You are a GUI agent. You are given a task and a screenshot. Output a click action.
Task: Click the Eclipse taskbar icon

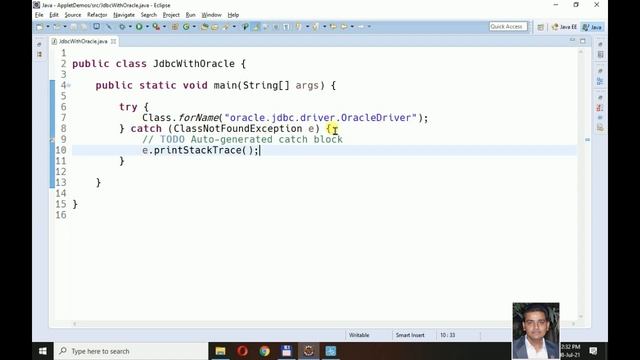[309, 351]
